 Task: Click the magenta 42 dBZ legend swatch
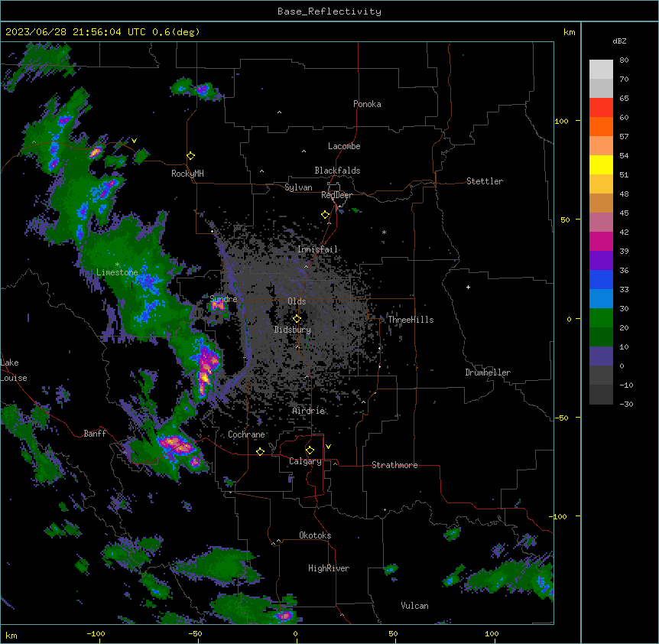click(x=601, y=241)
